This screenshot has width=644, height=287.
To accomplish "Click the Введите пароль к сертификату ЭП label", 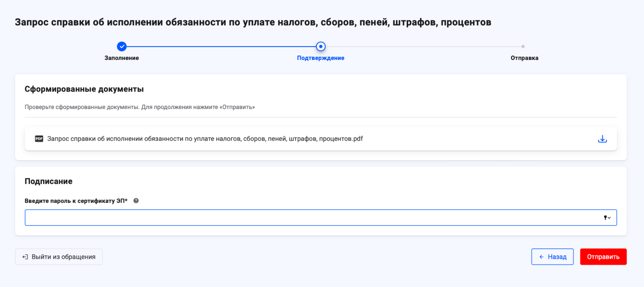I will pos(76,201).
